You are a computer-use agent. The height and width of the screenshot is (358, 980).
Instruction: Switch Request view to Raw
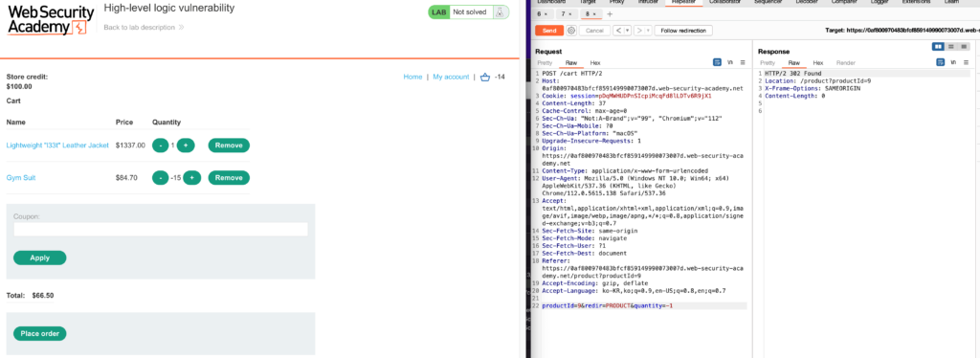coord(571,62)
